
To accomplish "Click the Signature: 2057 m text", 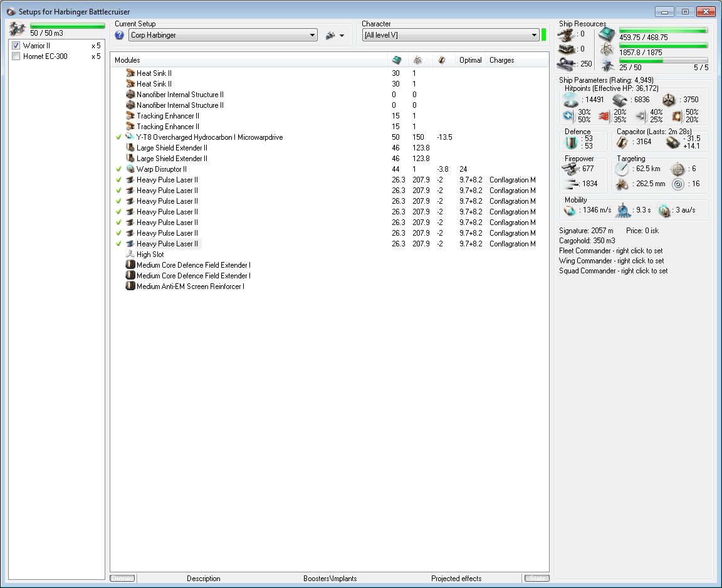I will click(586, 231).
